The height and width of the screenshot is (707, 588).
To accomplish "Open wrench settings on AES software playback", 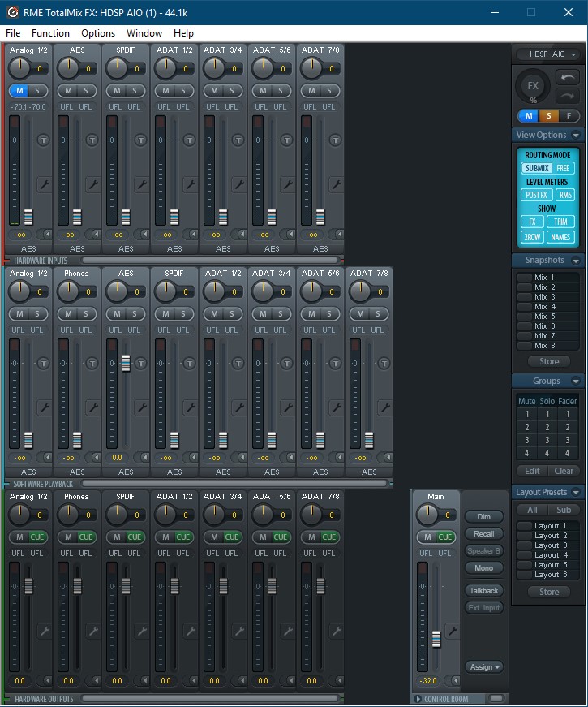I will pyautogui.click(x=141, y=407).
